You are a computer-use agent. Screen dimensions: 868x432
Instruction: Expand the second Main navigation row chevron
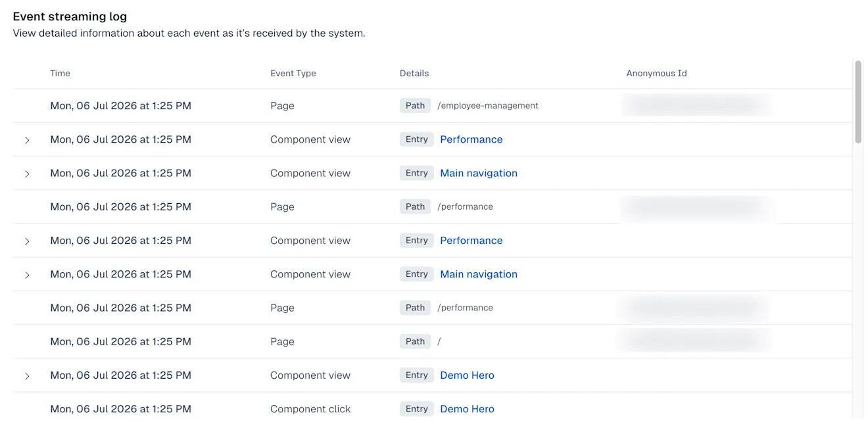tap(27, 275)
